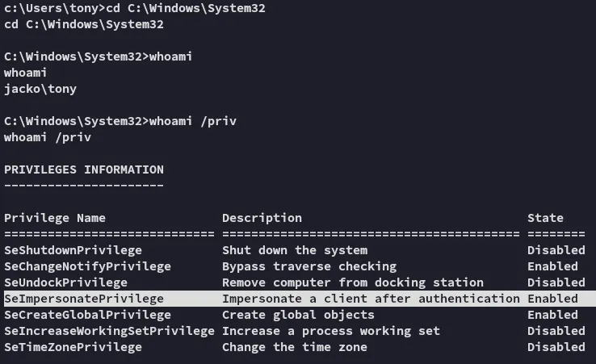Click 'Remove computer from docking station' text
The height and width of the screenshot is (364, 596).
coord(353,282)
